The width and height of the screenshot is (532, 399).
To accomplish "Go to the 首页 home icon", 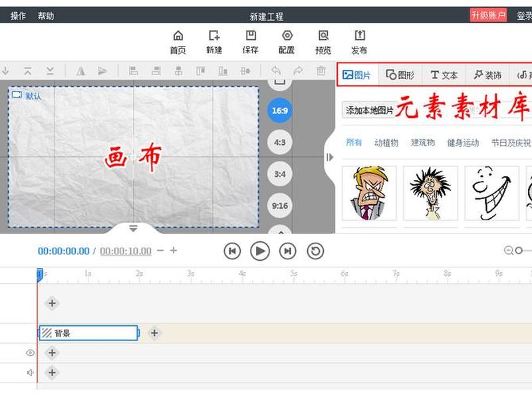I will 178,42.
